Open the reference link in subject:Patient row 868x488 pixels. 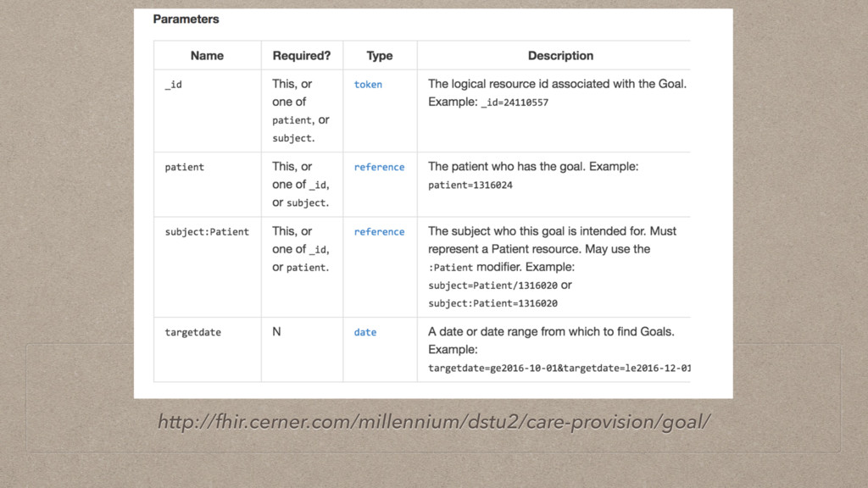(x=379, y=232)
